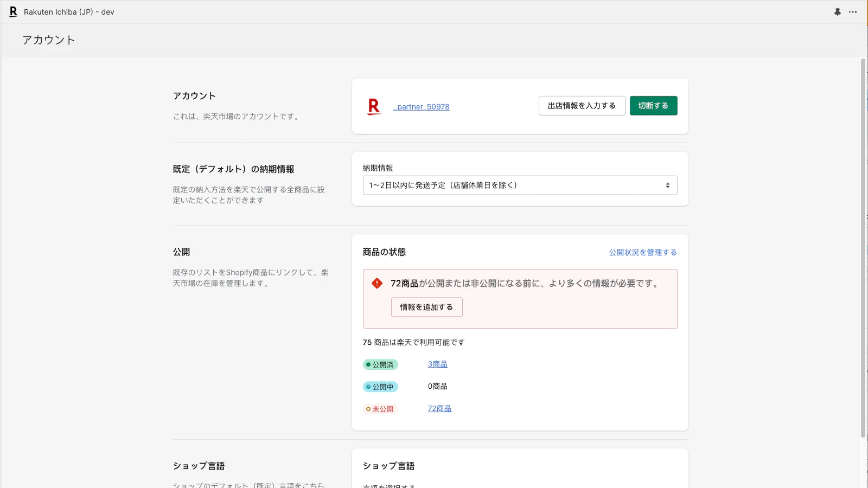The width and height of the screenshot is (868, 488).
Task: Click the 公開済 status badge
Action: [x=380, y=365]
